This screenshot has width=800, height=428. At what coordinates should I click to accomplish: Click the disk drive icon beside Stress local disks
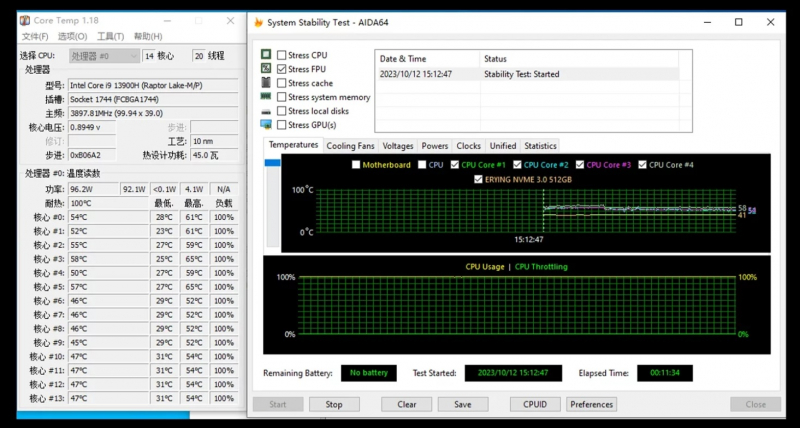(266, 111)
